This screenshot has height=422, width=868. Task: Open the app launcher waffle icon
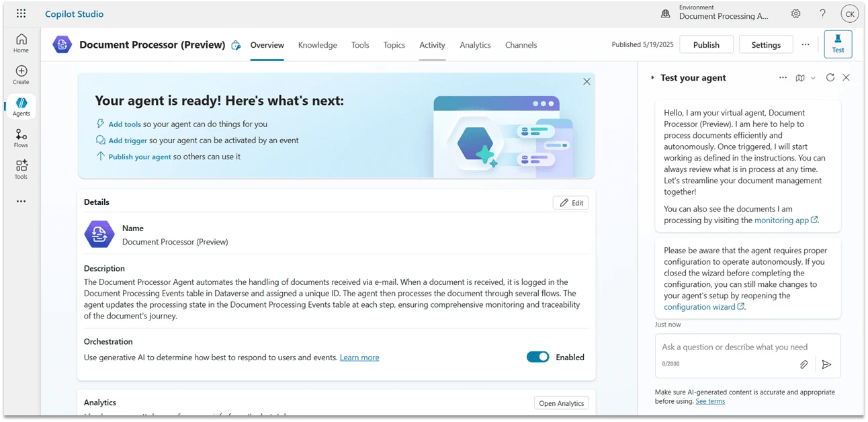pos(21,13)
